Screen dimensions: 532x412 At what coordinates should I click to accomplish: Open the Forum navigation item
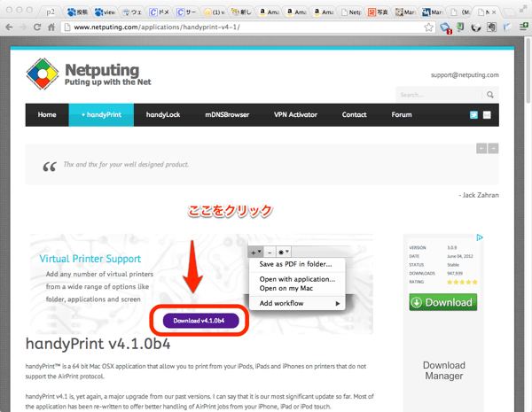[x=402, y=115]
